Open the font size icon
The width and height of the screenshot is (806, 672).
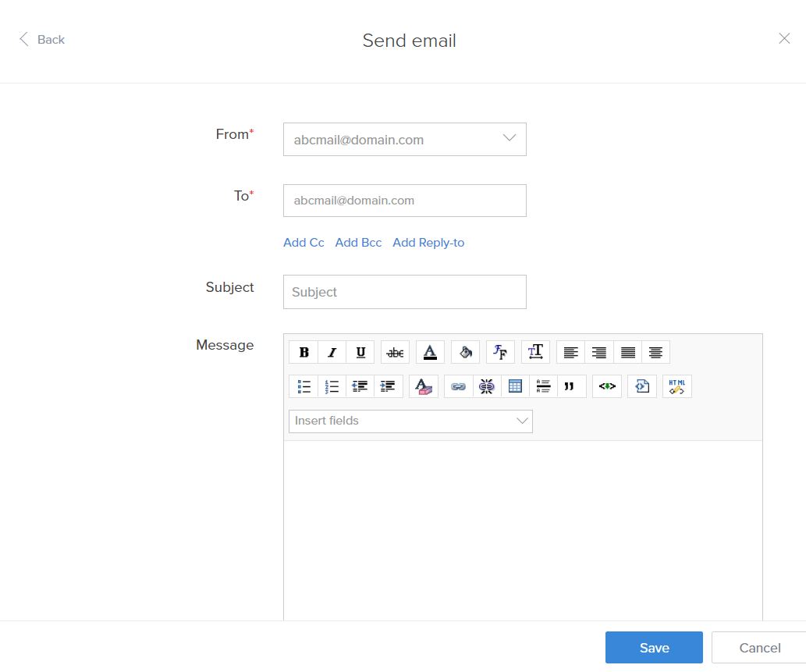coord(535,352)
